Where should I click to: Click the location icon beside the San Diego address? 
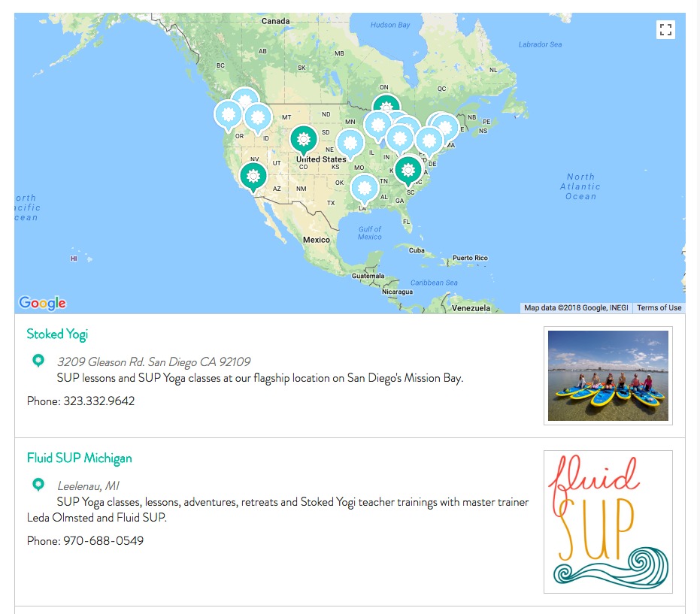(x=38, y=360)
